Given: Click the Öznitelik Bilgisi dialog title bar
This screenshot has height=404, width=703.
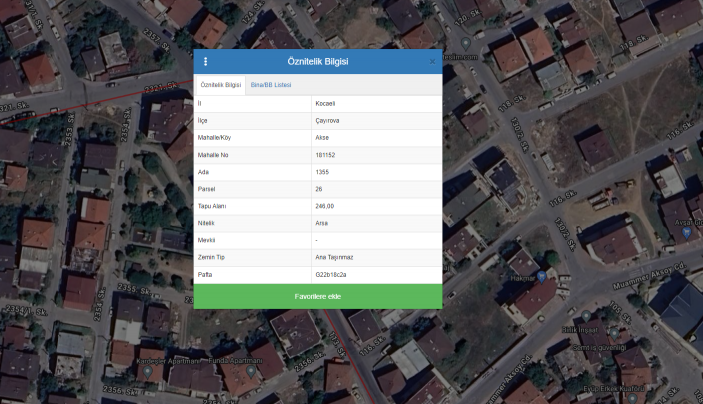Looking at the screenshot, I should click(317, 62).
